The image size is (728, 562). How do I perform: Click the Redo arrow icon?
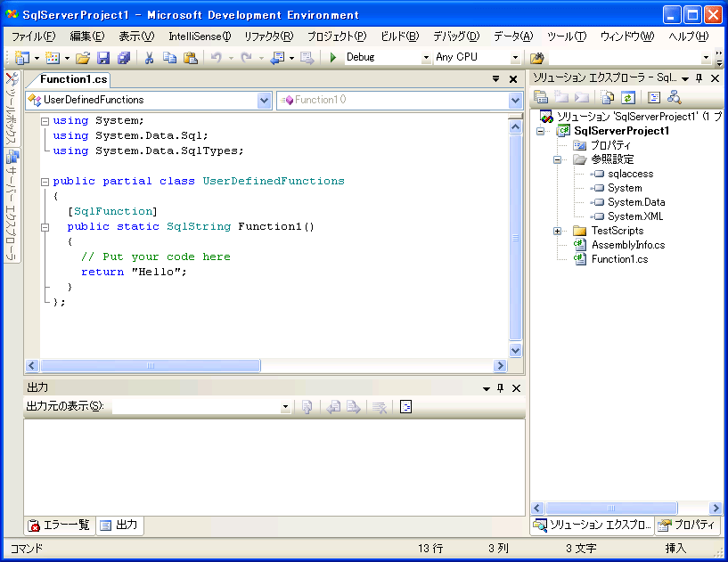(246, 58)
